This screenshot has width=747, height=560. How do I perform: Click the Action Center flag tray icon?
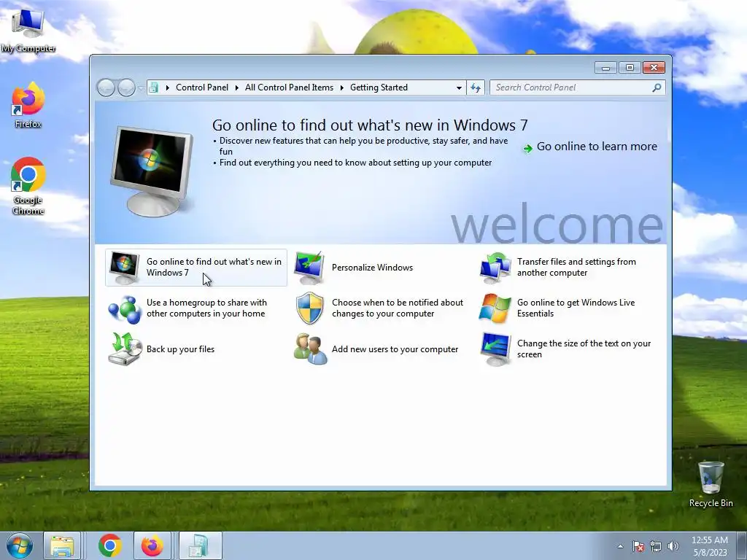click(x=638, y=546)
